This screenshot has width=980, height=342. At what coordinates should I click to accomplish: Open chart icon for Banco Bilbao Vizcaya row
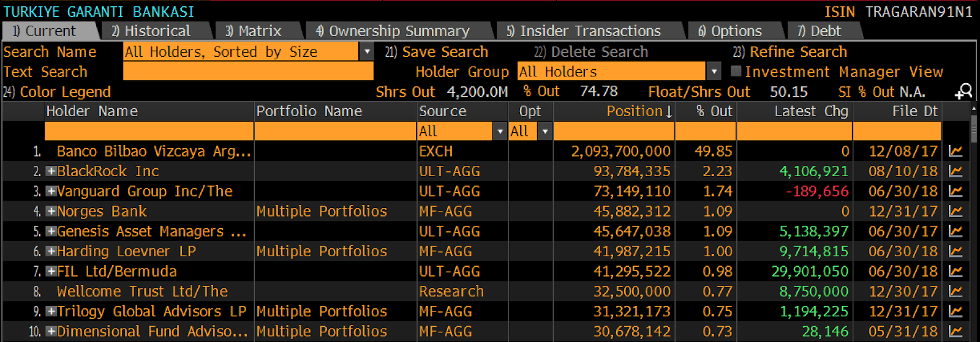[956, 151]
